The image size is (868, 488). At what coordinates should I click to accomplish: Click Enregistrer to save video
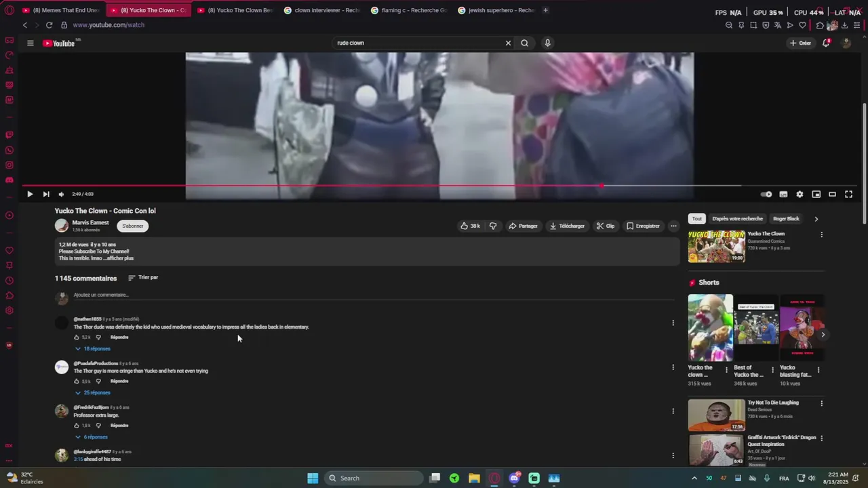pyautogui.click(x=643, y=226)
